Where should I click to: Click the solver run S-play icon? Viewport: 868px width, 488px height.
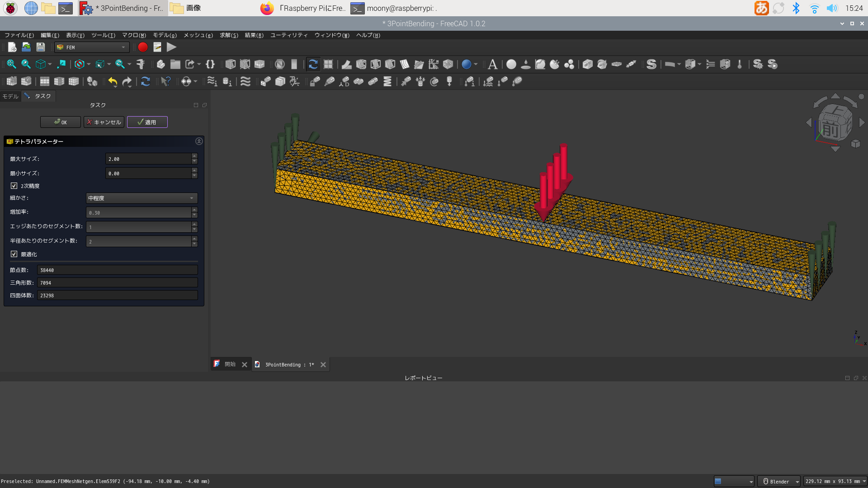coord(772,64)
